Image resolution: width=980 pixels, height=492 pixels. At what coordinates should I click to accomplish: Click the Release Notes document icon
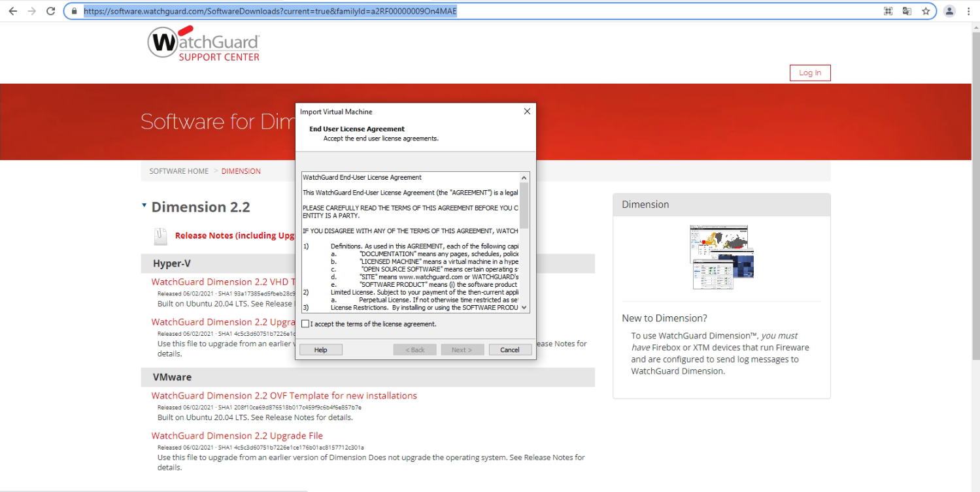point(160,236)
